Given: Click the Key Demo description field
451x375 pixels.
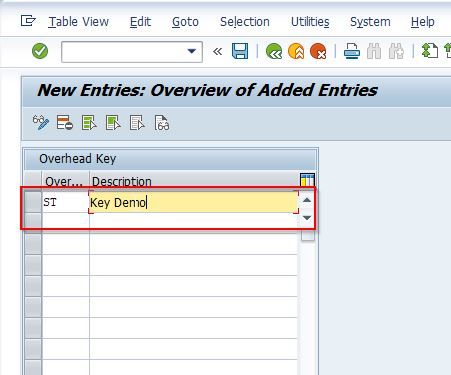Looking at the screenshot, I should 193,202.
